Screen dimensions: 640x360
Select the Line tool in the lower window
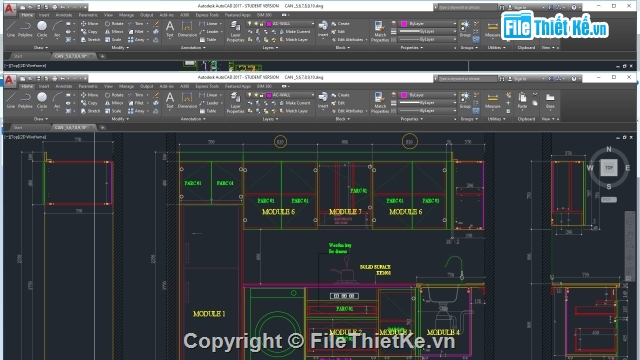[11, 100]
